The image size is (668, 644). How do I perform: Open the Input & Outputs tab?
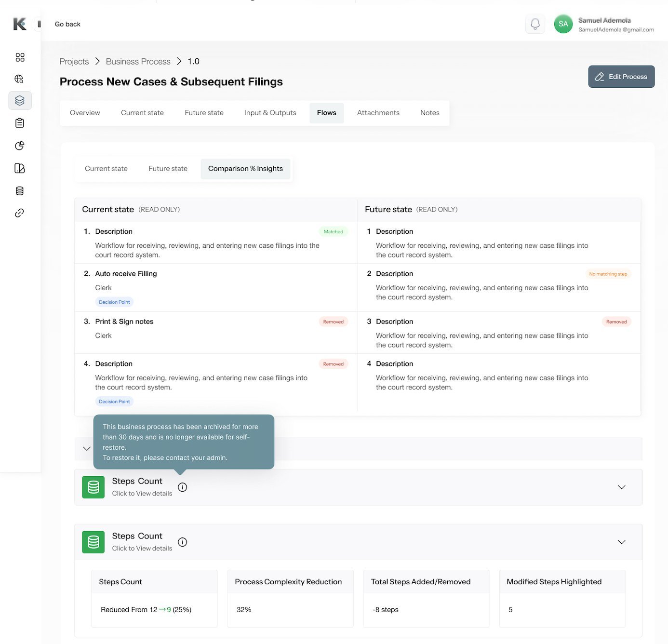tap(270, 112)
